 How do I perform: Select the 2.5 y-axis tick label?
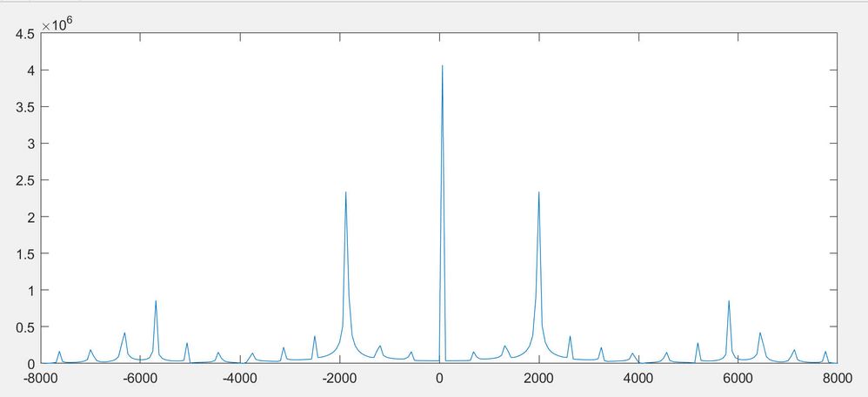pos(25,180)
